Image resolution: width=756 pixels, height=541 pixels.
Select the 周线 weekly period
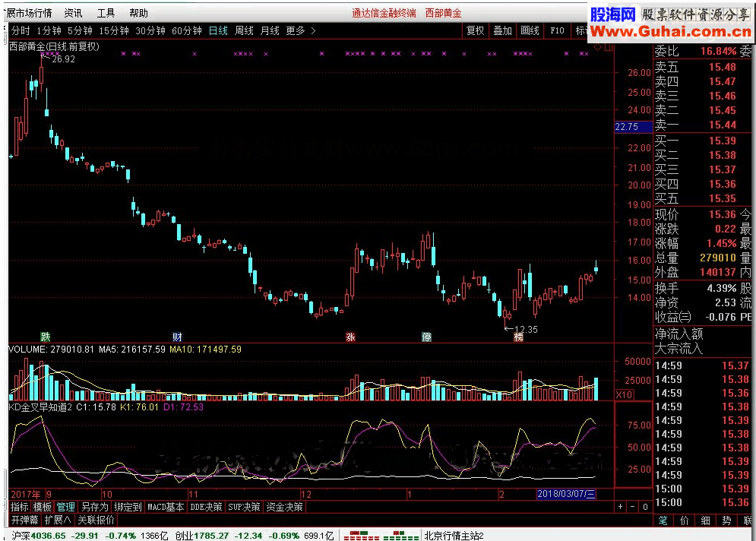pyautogui.click(x=244, y=31)
